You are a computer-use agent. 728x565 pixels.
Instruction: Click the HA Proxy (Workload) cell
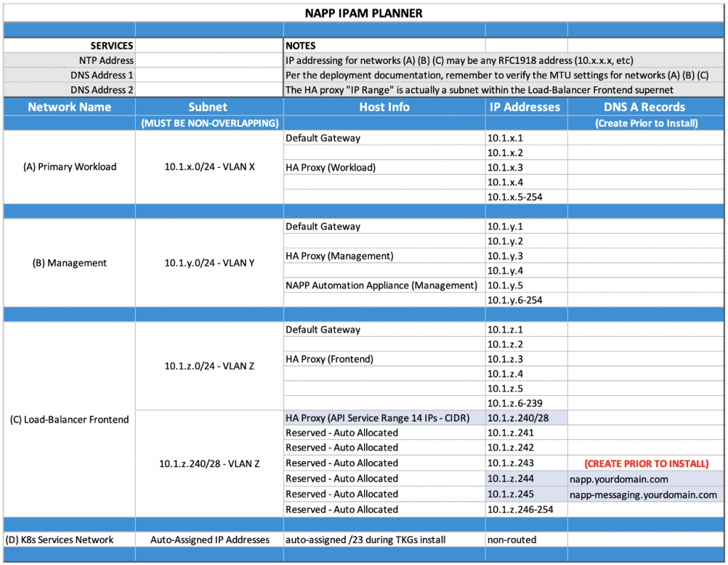click(x=331, y=167)
